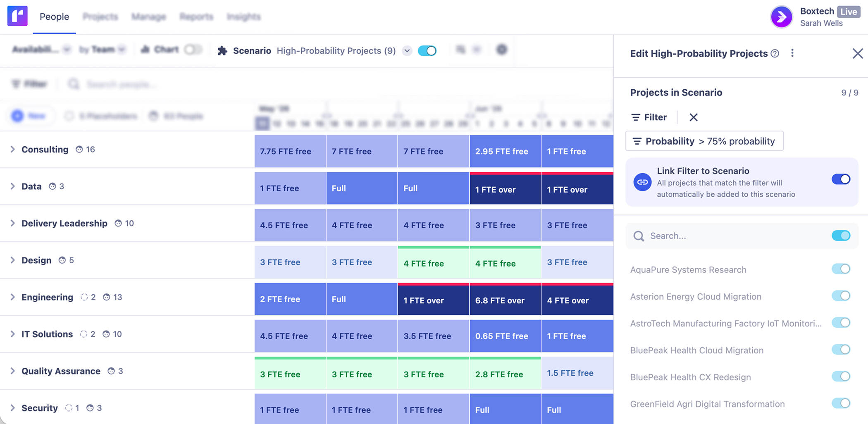The width and height of the screenshot is (868, 424).
Task: Click Consulting team people count icon
Action: 79,150
